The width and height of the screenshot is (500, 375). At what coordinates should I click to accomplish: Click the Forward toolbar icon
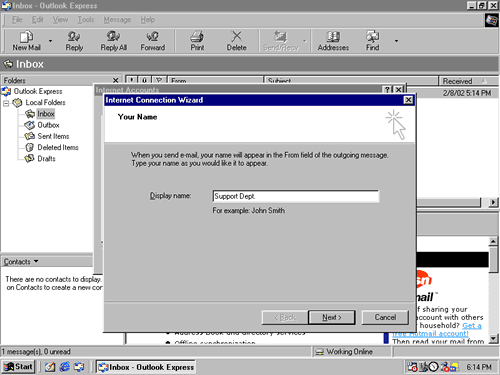pos(153,41)
